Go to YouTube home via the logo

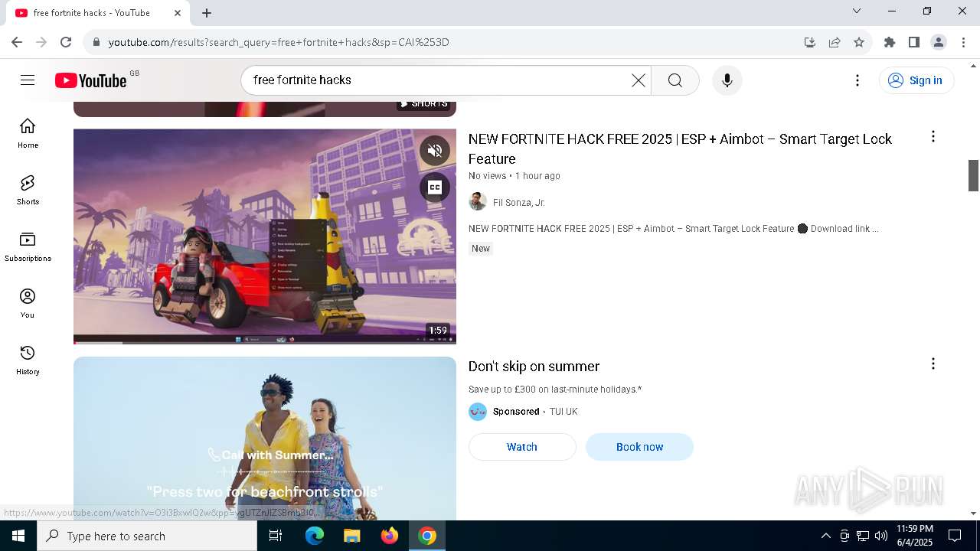[91, 80]
